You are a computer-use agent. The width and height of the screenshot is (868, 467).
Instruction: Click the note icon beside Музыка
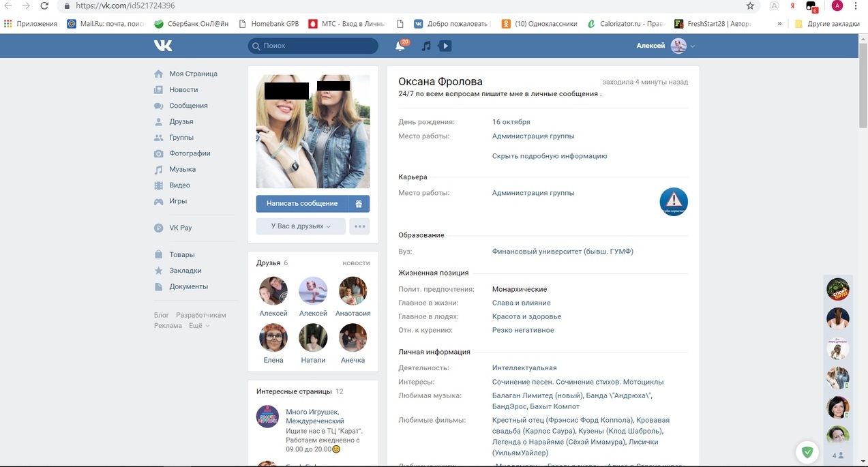point(158,169)
